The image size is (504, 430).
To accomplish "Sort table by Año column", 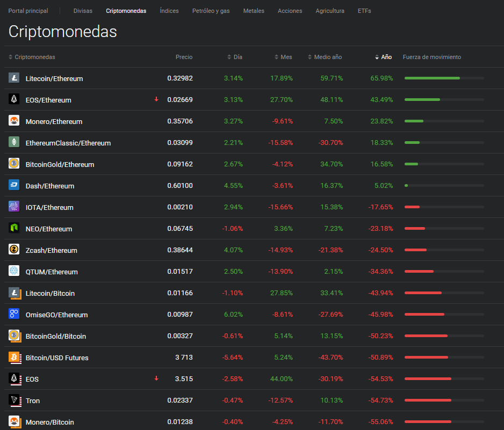I will 383,57.
